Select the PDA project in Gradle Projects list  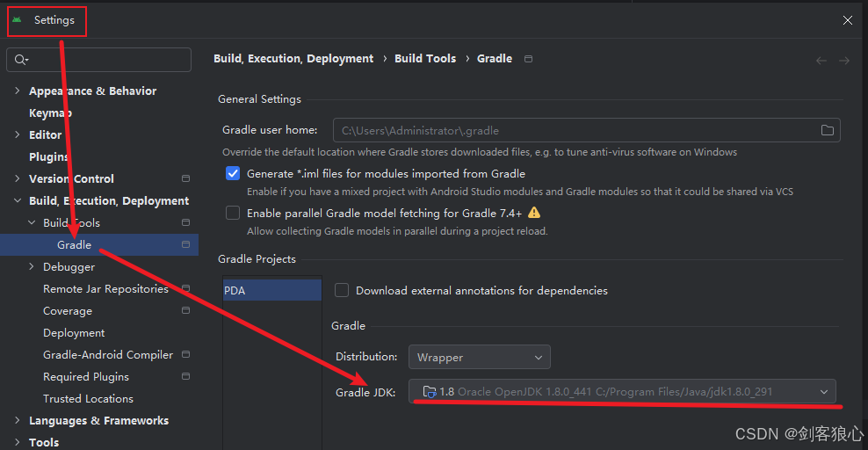pyautogui.click(x=271, y=290)
